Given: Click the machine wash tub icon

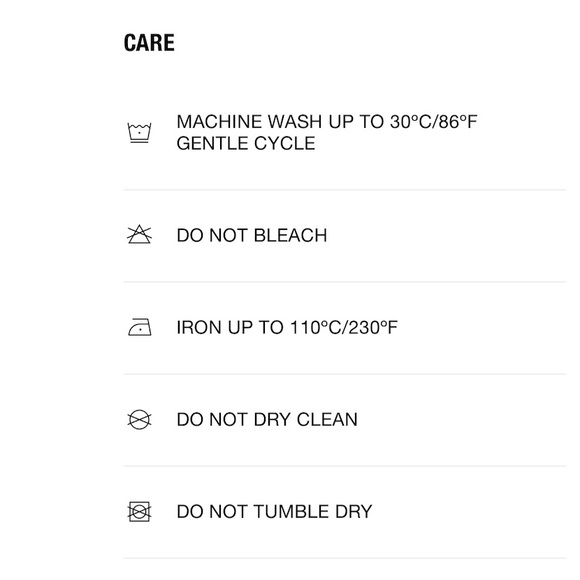Looking at the screenshot, I should [139, 132].
